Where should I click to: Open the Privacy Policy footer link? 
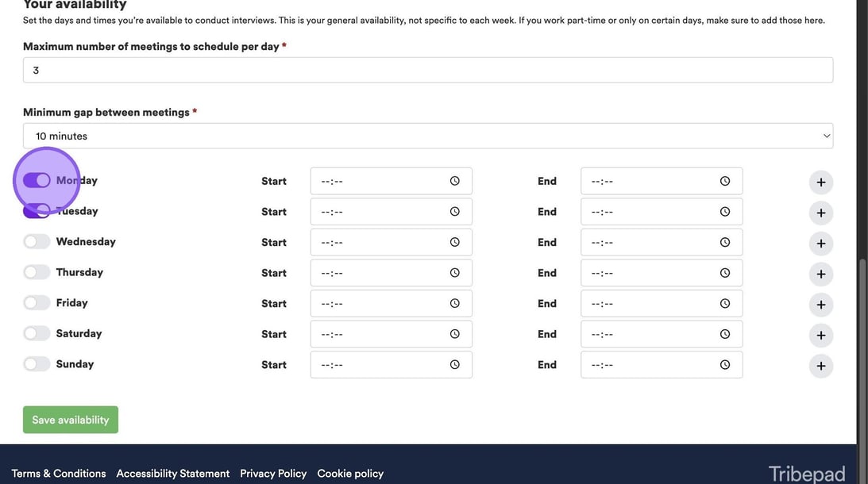(273, 474)
